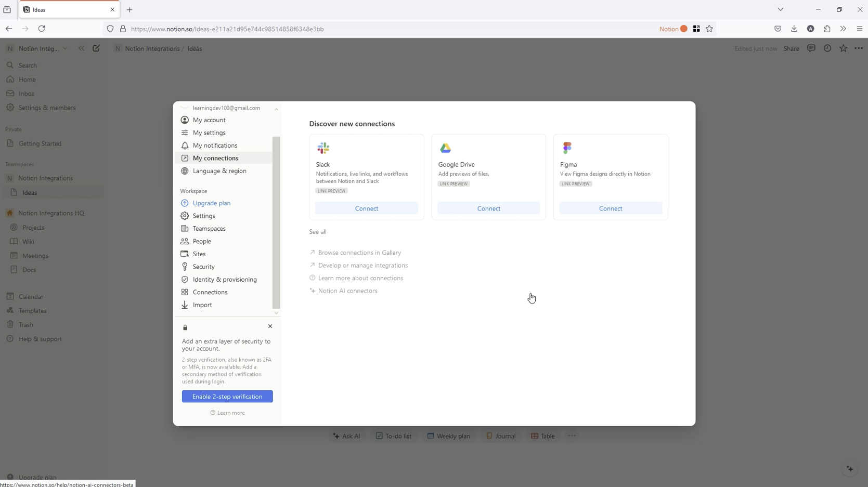Ask AI from page templates
Viewport: 868px width, 487px height.
347,436
